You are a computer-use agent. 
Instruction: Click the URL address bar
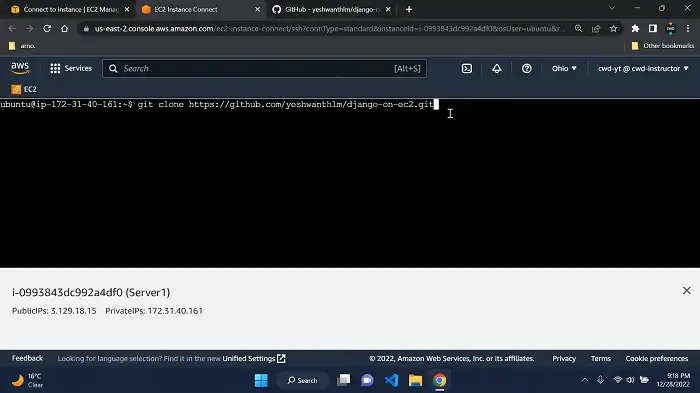pos(329,29)
